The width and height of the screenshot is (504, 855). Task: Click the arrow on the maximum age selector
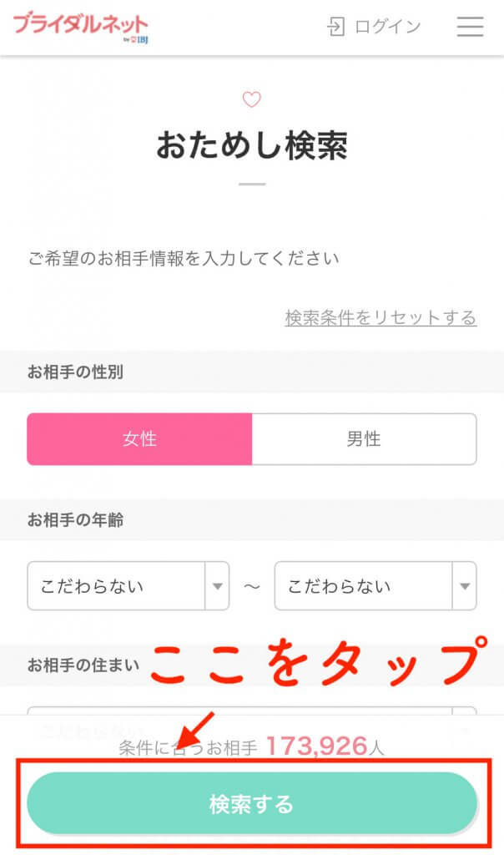click(x=464, y=586)
